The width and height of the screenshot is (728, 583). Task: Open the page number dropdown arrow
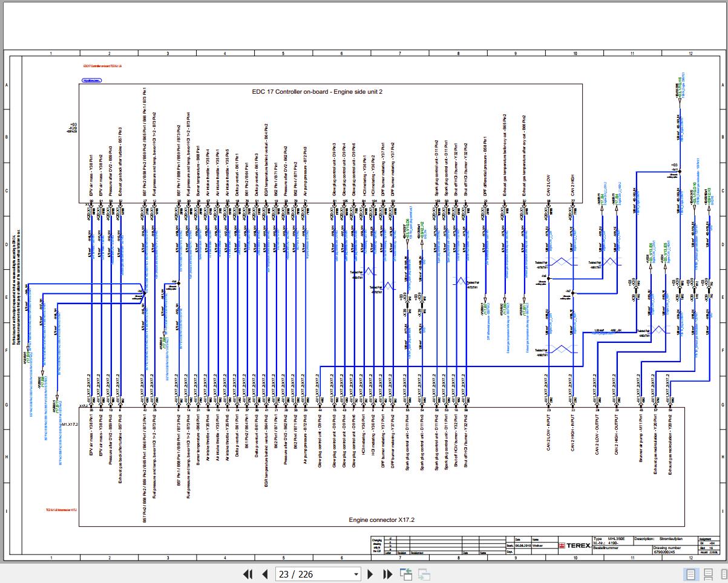(x=356, y=575)
